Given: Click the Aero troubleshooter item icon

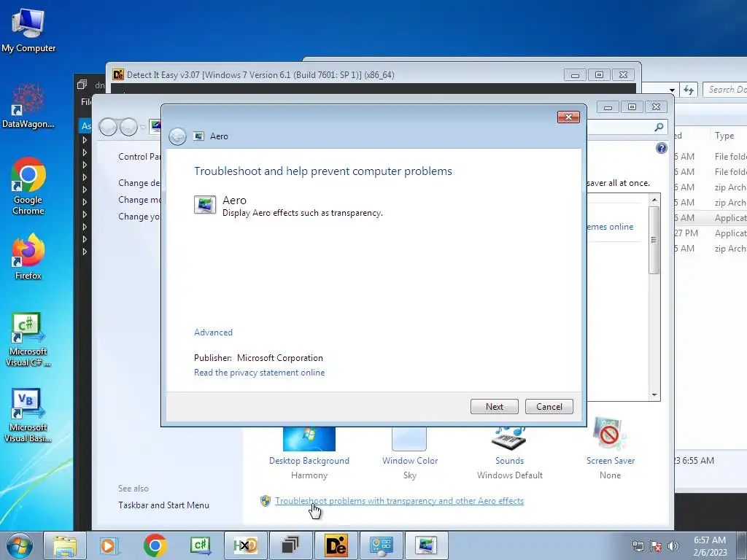Looking at the screenshot, I should click(x=205, y=205).
